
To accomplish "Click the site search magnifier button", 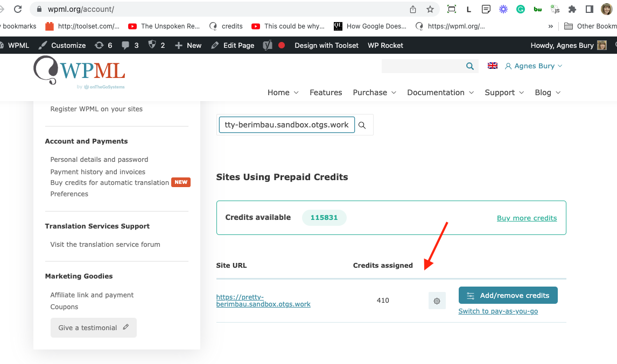I will pyautogui.click(x=362, y=125).
